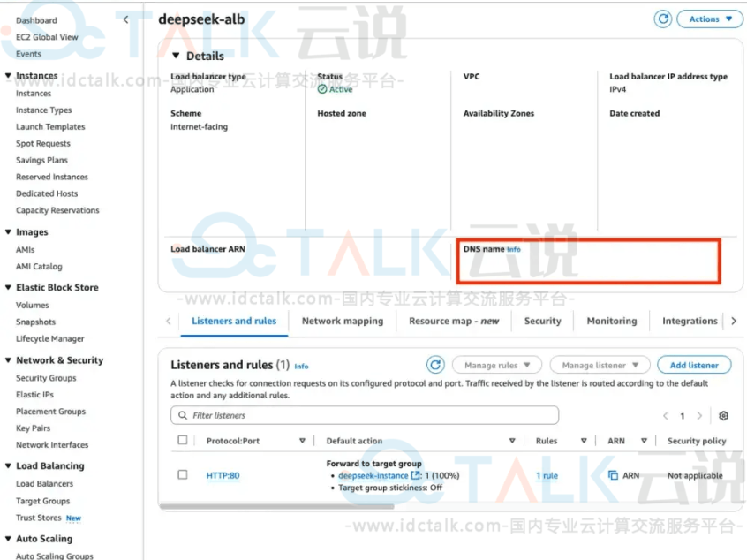Go to next page of listeners
Image resolution: width=747 pixels, height=560 pixels.
[x=699, y=416]
